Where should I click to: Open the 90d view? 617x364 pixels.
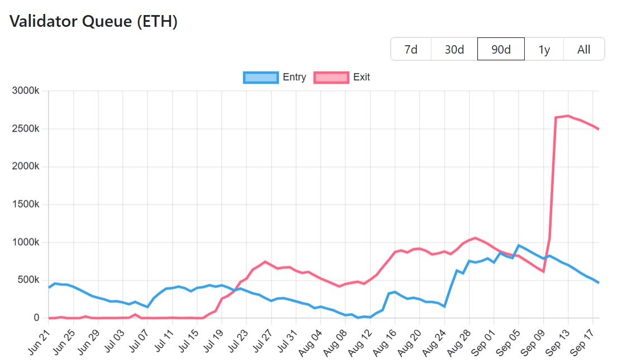point(500,49)
